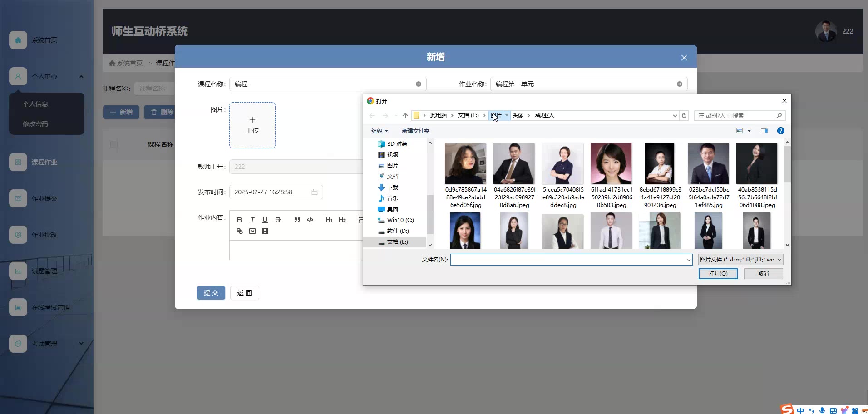The image size is (868, 414).
Task: Expand the 图片 breadcrumb subfolder arrow
Action: tap(507, 115)
